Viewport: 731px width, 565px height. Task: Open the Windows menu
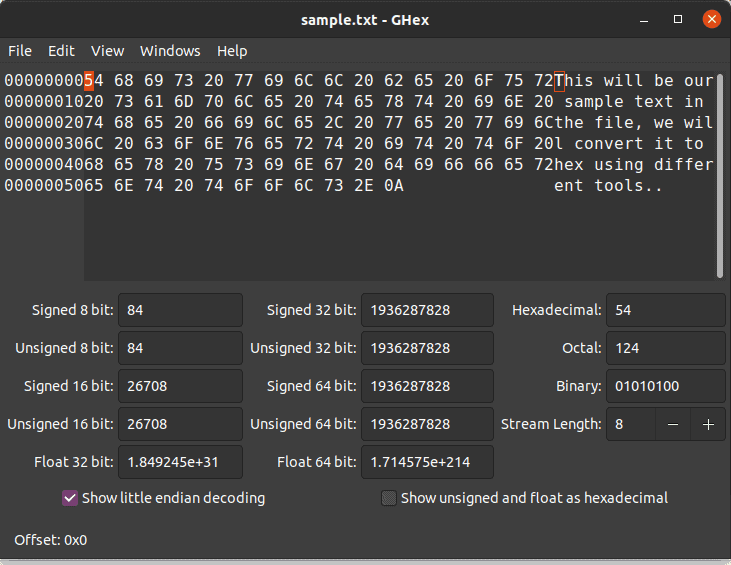pyautogui.click(x=170, y=51)
